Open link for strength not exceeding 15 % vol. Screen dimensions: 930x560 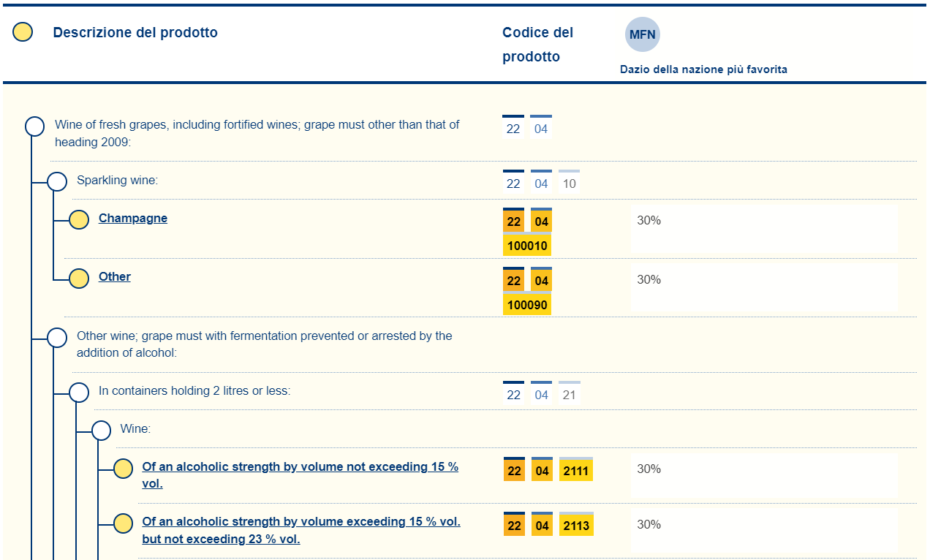point(300,467)
